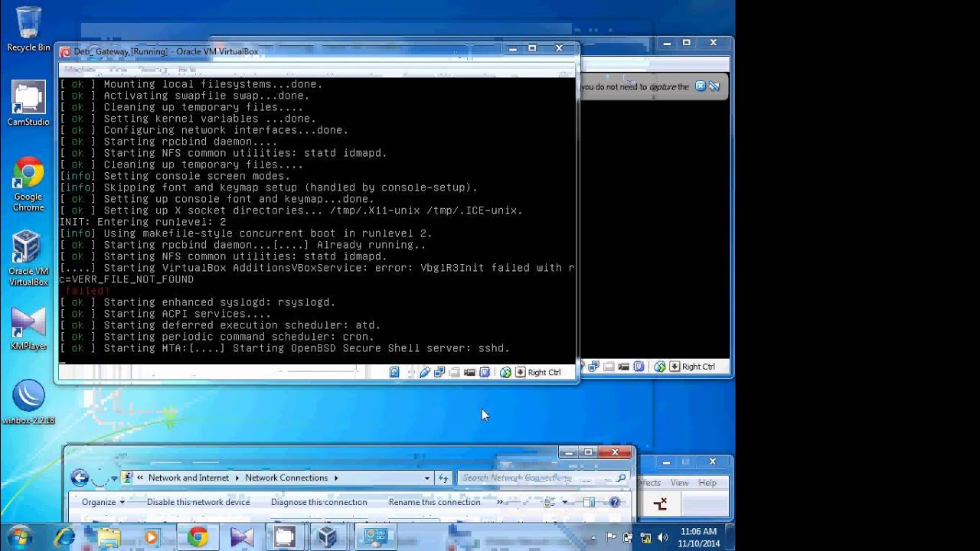Open the Recycle Bin desktop icon

coord(28,29)
